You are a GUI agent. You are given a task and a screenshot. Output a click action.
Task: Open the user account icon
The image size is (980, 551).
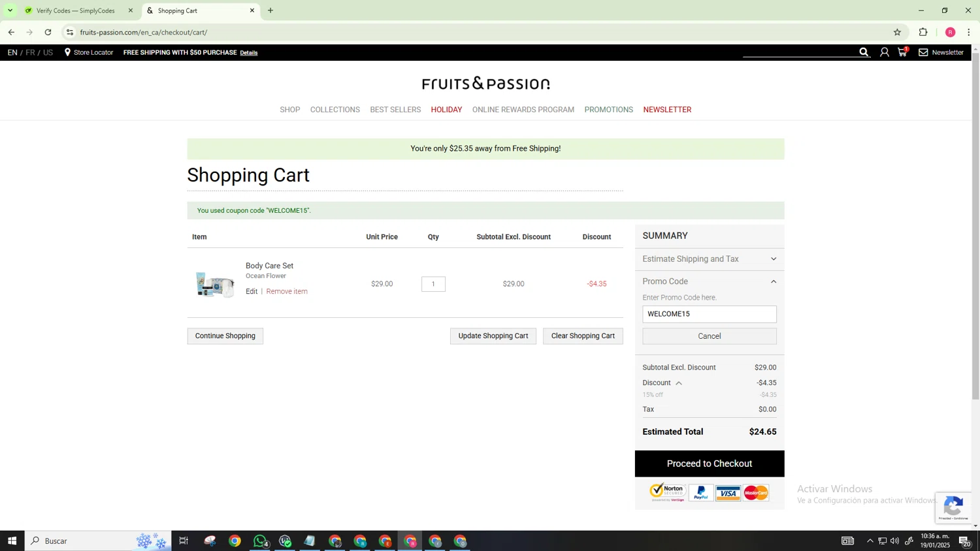[x=884, y=52]
